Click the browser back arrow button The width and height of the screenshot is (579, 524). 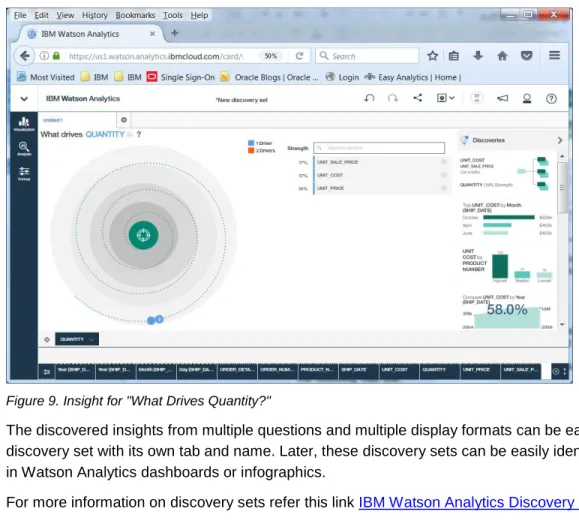tap(24, 56)
